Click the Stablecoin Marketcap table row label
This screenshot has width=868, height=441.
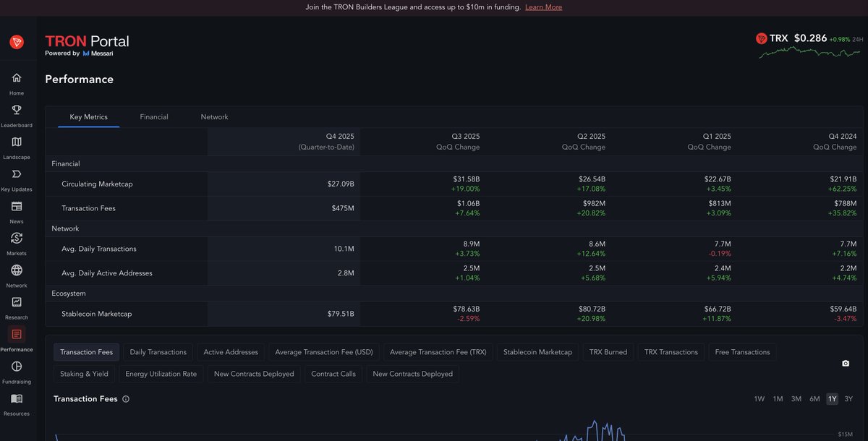(96, 314)
